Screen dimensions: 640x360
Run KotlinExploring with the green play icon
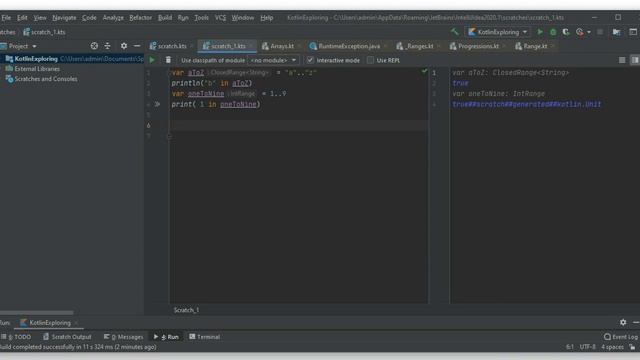click(x=540, y=32)
